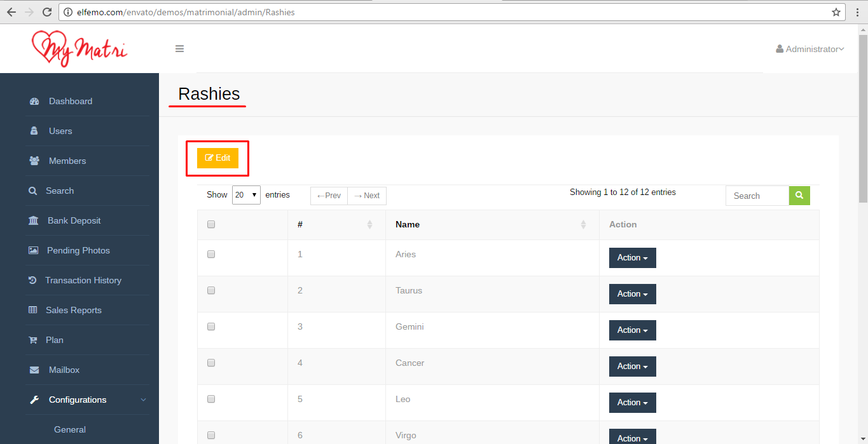This screenshot has width=868, height=444.
Task: Click the My Matri logo
Action: click(x=79, y=48)
